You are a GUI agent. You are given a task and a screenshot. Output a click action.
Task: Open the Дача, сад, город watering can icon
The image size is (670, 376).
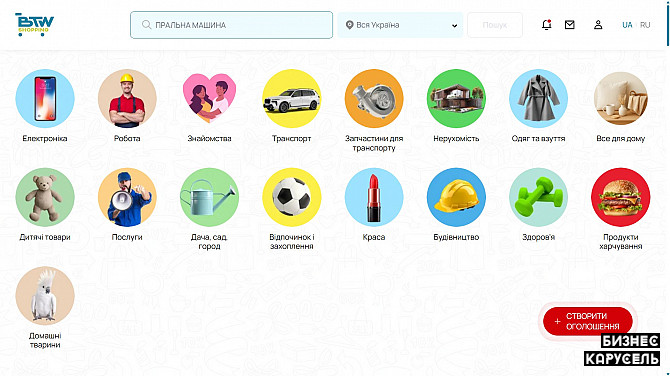[209, 197]
